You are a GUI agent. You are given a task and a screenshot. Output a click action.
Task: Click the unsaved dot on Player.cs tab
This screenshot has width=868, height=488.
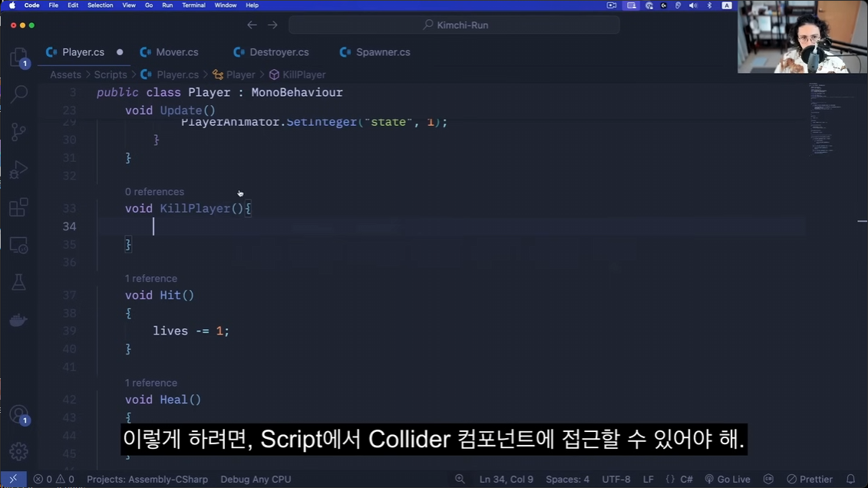[120, 52]
